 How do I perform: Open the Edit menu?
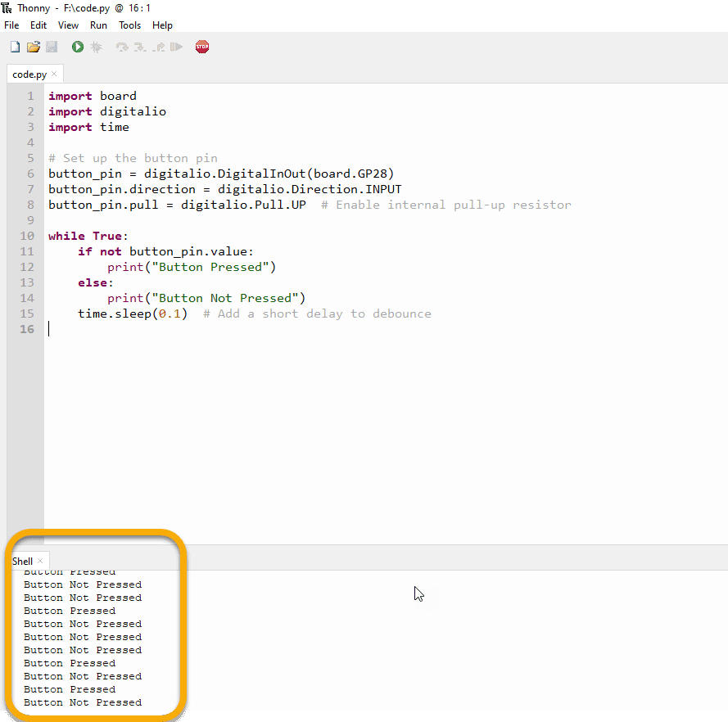click(38, 25)
